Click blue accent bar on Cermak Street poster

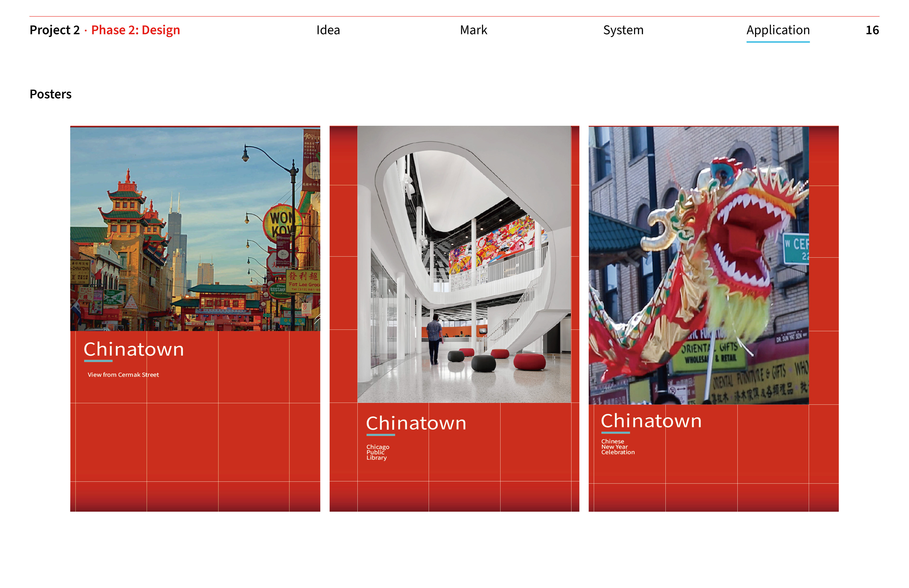pos(98,360)
